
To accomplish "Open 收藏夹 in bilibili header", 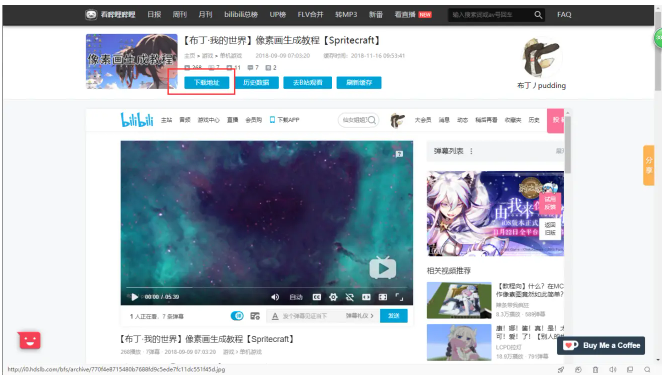I will coord(513,120).
